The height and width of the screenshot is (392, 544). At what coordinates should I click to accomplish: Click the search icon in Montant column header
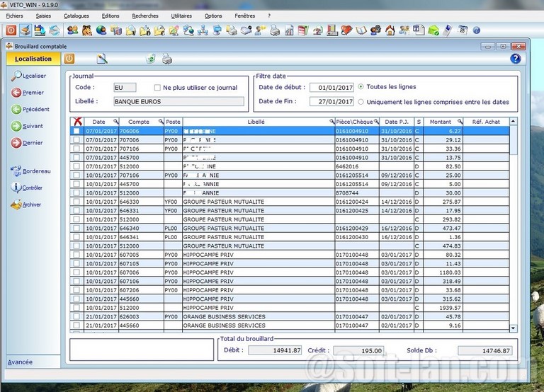click(460, 122)
